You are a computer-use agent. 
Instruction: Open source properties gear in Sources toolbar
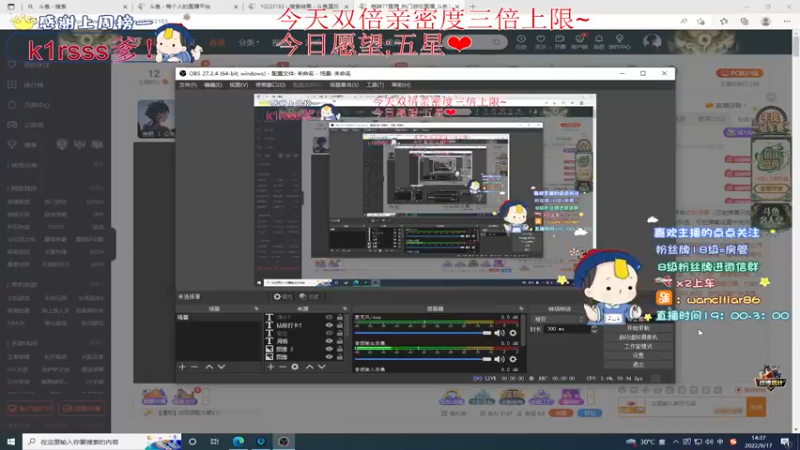[x=295, y=367]
